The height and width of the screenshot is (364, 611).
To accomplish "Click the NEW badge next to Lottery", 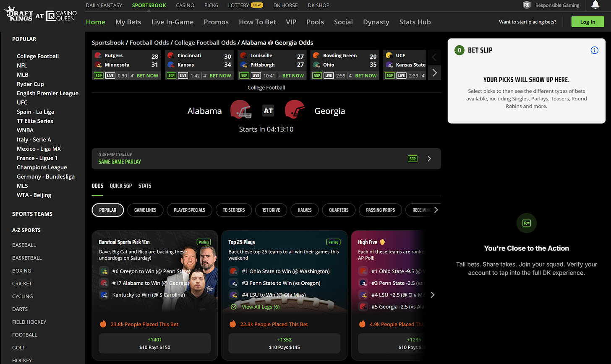I will (x=257, y=5).
